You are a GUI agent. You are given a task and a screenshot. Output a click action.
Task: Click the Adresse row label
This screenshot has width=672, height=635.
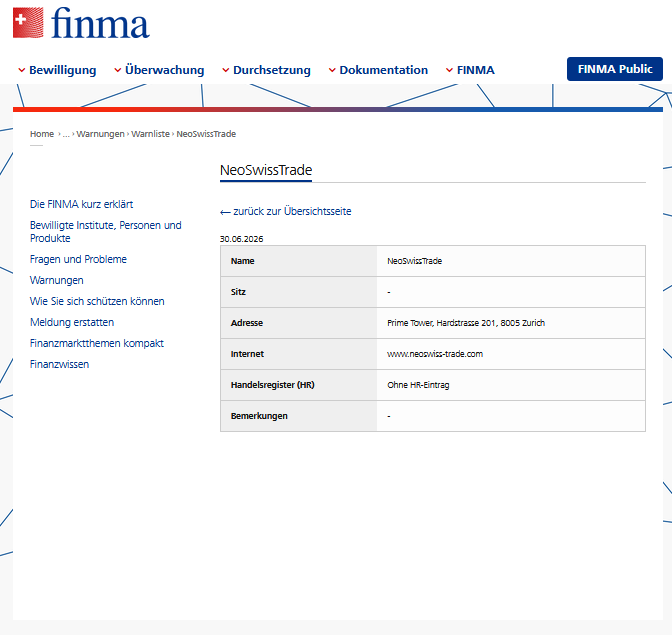coord(247,323)
